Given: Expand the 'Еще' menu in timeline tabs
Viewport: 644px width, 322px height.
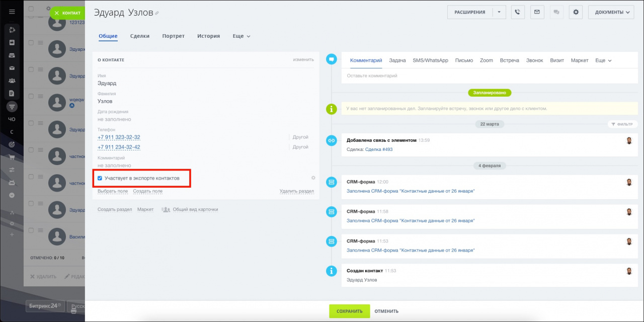Looking at the screenshot, I should (603, 60).
